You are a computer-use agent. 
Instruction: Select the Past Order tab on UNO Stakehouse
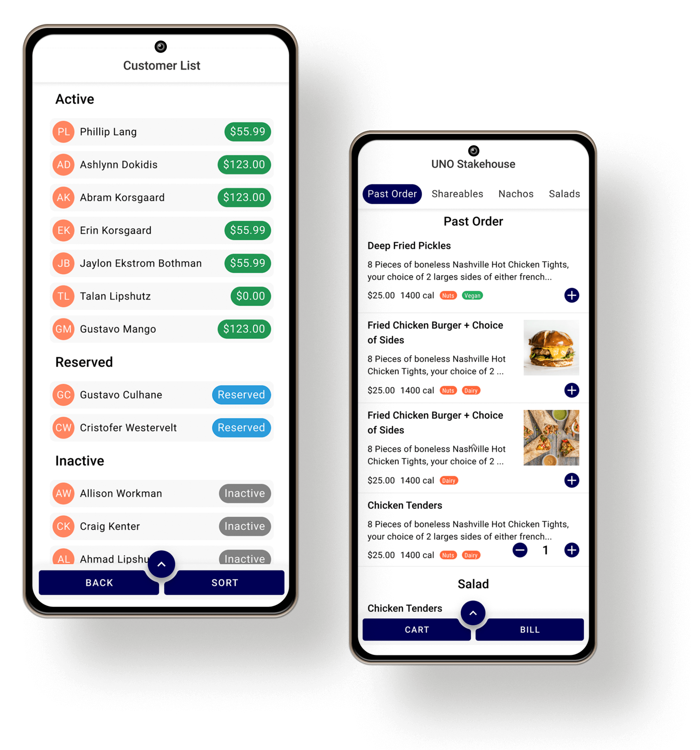(393, 193)
